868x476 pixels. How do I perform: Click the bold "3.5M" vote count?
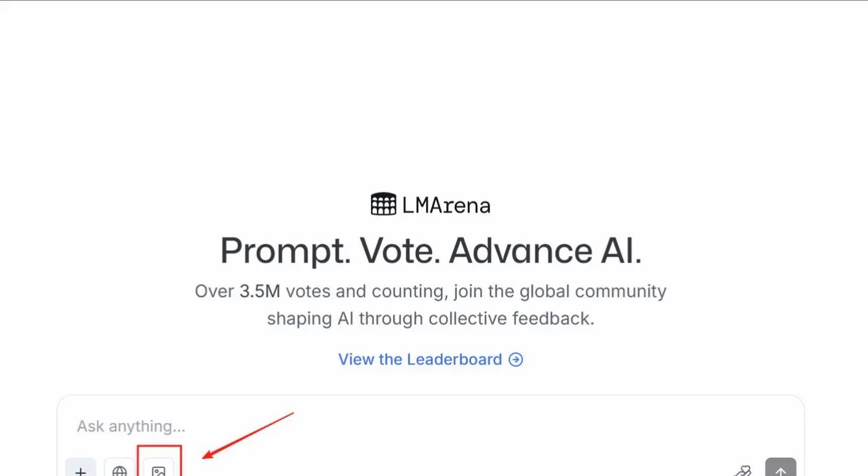click(x=260, y=292)
